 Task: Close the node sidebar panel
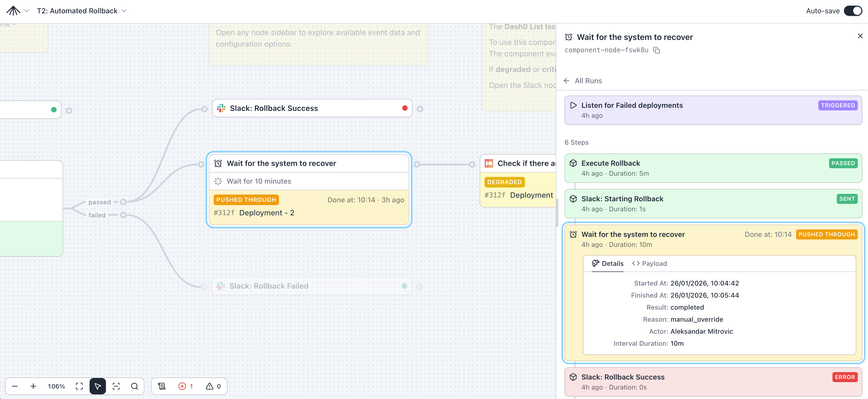click(860, 36)
